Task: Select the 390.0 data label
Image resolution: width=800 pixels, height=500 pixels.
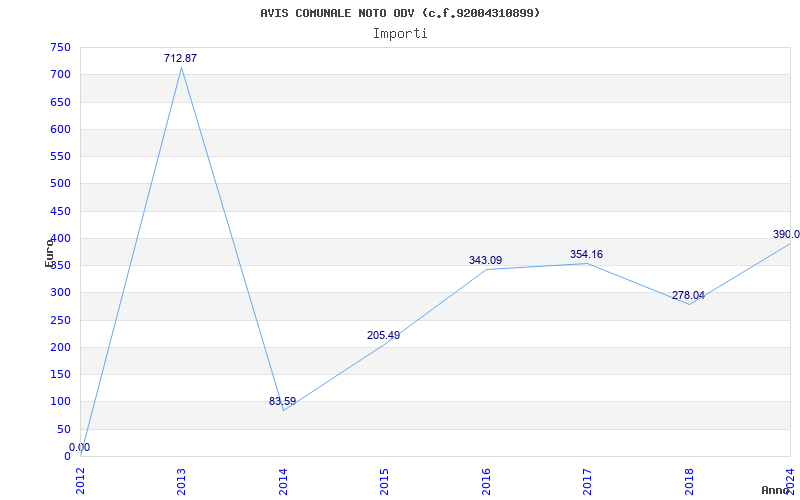Action: pyautogui.click(x=786, y=234)
